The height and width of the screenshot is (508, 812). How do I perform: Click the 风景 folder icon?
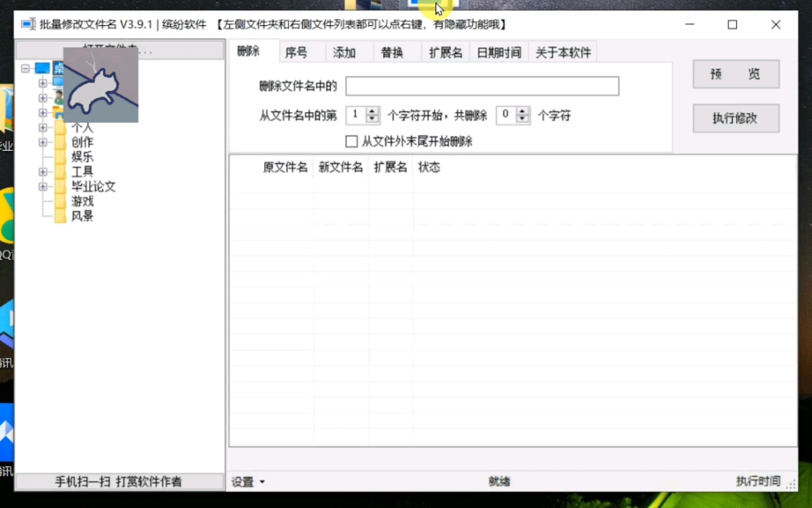coord(60,216)
